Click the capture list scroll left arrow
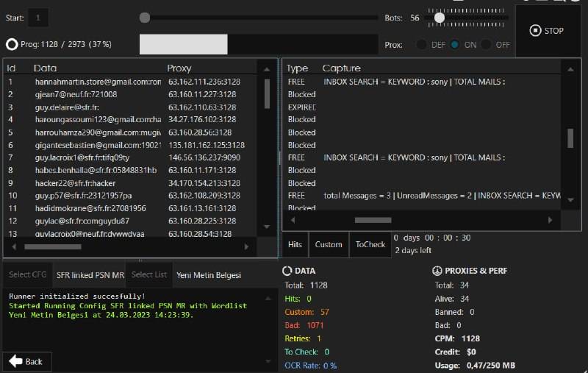This screenshot has width=588, height=373. [293, 220]
